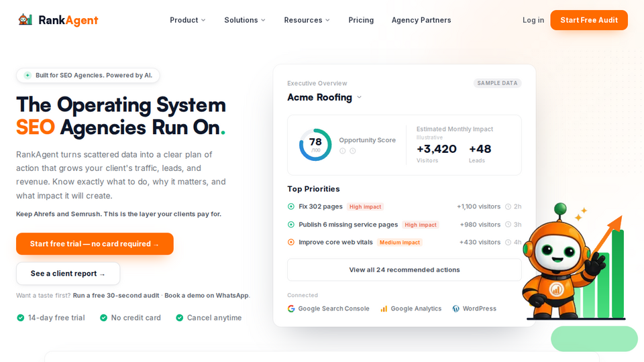Click the +3,420 Visitors value
The image size is (644, 362).
[437, 149]
